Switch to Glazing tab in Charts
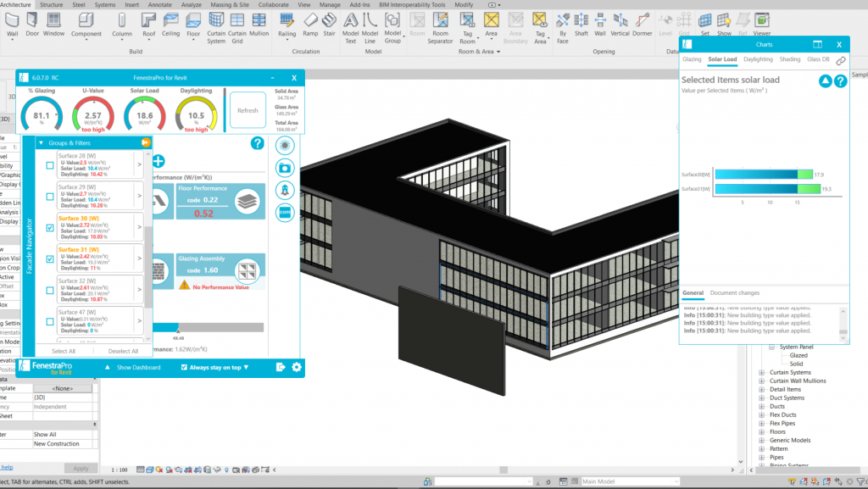This screenshot has width=868, height=489. coord(692,59)
